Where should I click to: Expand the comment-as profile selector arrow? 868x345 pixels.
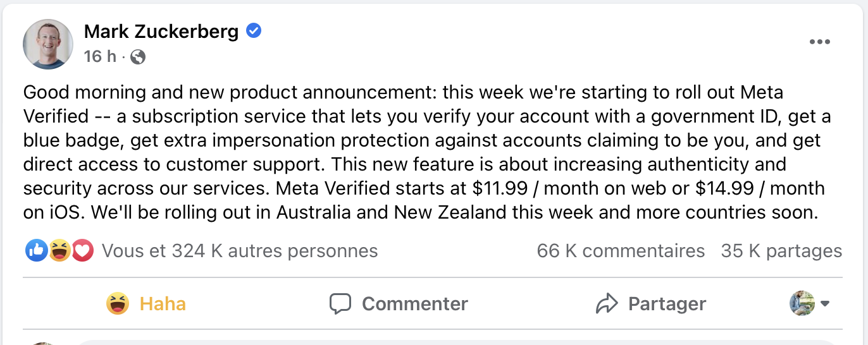[x=825, y=304]
